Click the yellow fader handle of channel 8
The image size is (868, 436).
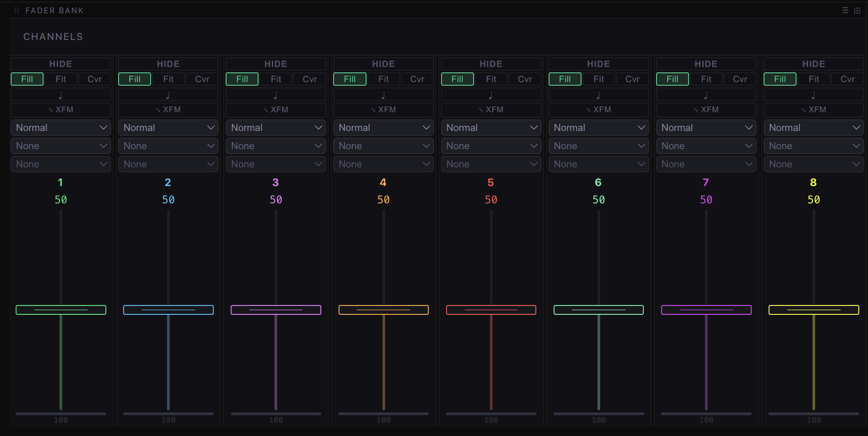[x=813, y=310]
